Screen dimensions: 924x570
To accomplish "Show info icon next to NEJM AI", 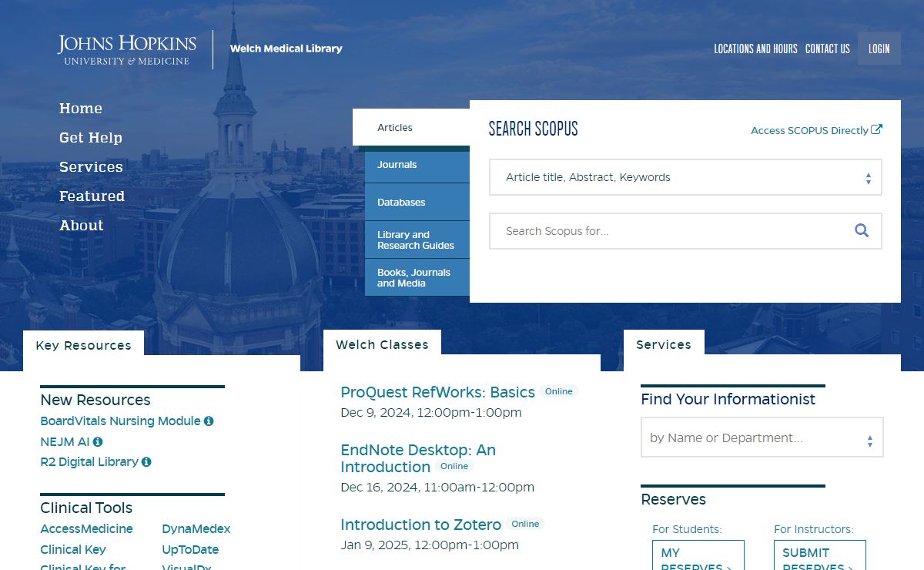I will (x=98, y=442).
